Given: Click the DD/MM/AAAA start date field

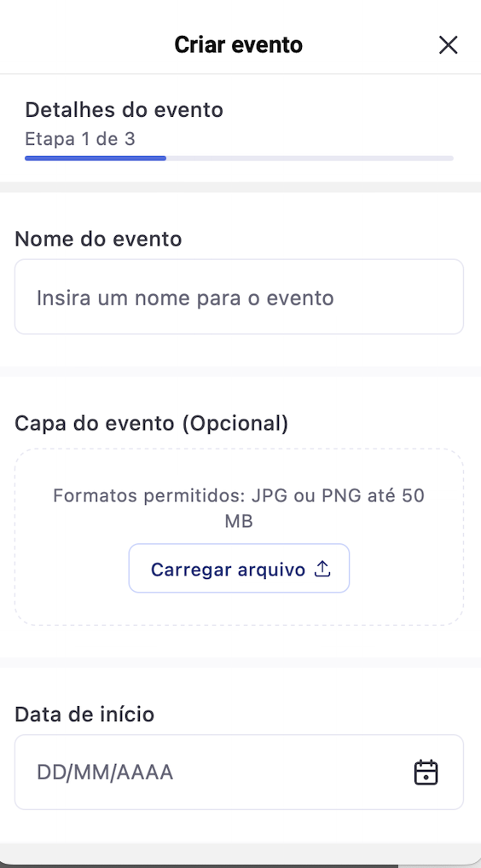Looking at the screenshot, I should click(239, 773).
